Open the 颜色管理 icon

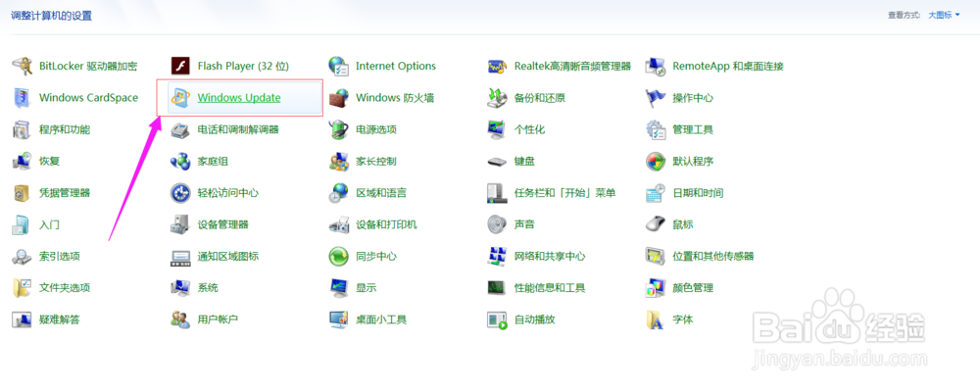pos(656,288)
